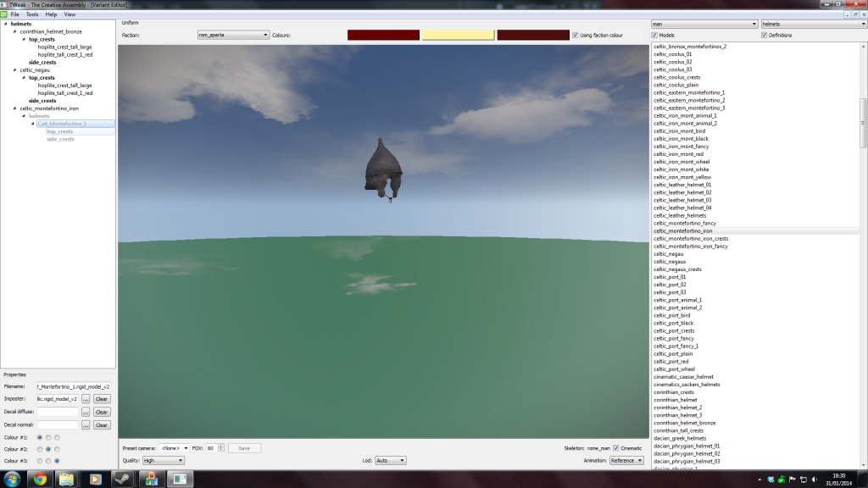The width and height of the screenshot is (868, 488).
Task: Open Windows Media Player taskbar icon
Action: (x=96, y=479)
